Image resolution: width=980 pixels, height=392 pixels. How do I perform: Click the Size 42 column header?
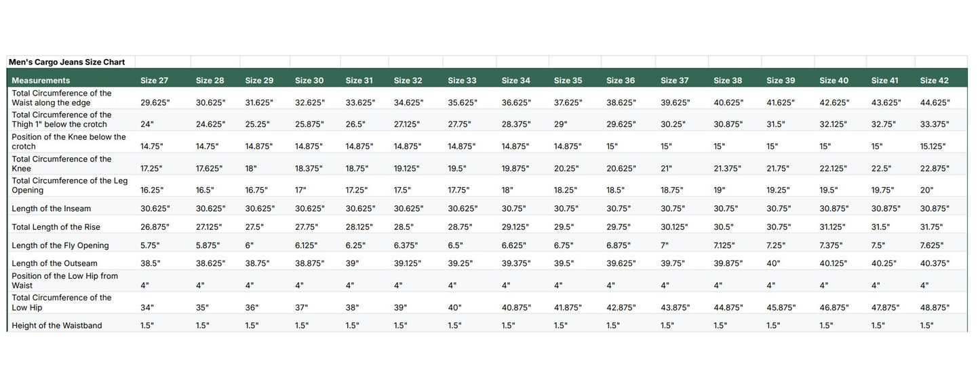pos(934,81)
